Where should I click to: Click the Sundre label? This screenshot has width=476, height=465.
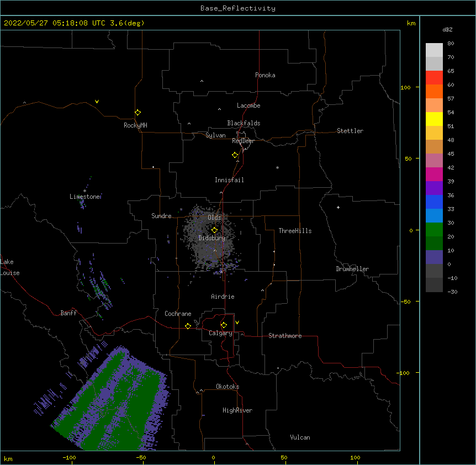click(x=161, y=216)
